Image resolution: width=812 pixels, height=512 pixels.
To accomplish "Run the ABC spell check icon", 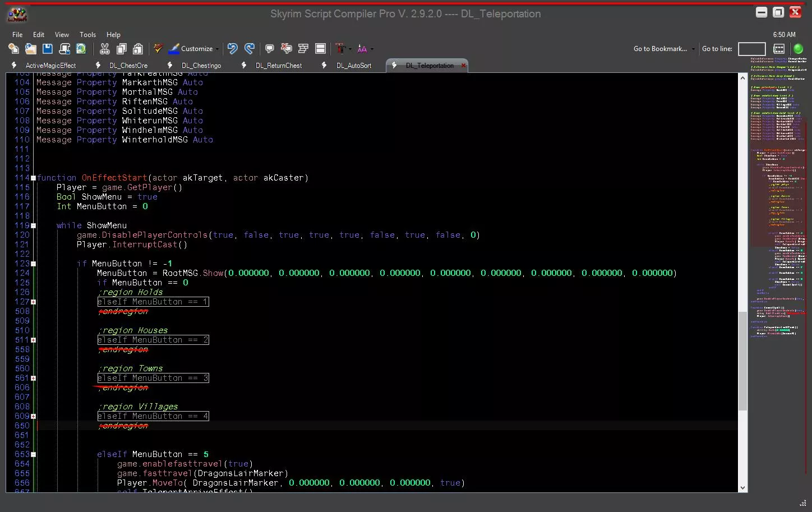I will click(158, 49).
